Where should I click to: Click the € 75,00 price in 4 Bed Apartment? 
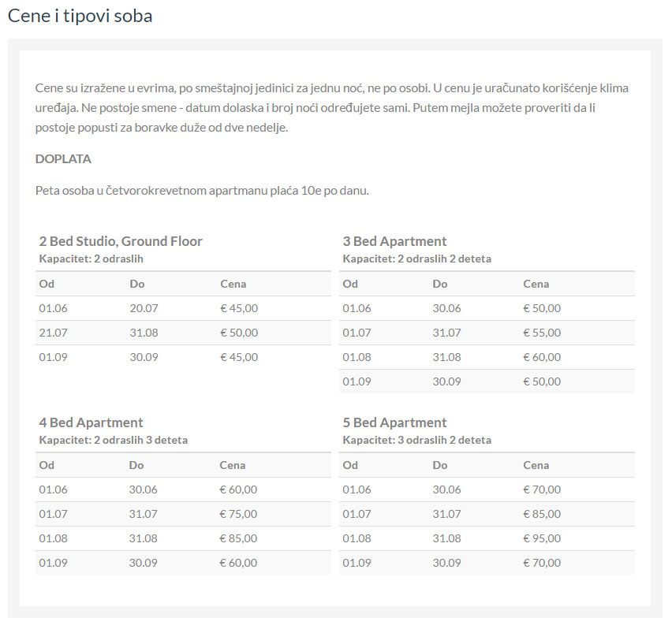[238, 514]
